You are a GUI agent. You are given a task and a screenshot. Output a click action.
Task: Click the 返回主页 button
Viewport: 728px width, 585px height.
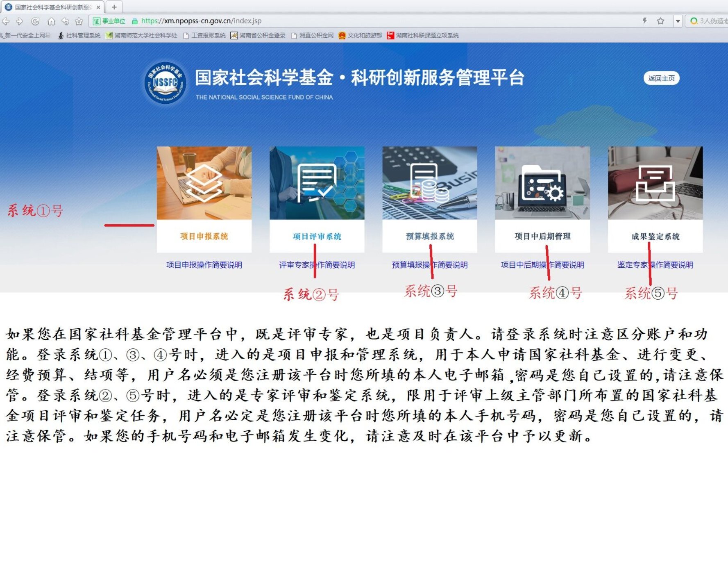(661, 78)
